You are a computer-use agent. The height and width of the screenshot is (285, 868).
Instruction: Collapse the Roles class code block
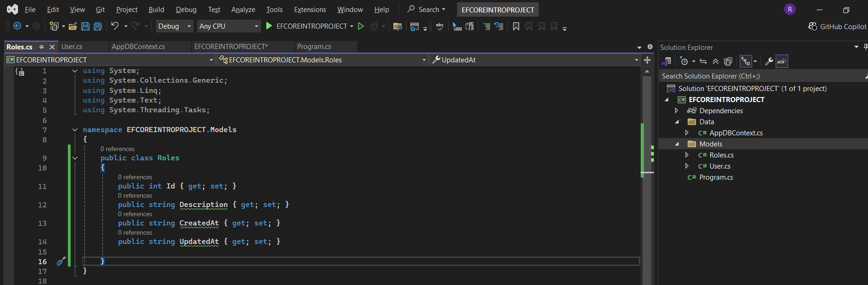(75, 158)
